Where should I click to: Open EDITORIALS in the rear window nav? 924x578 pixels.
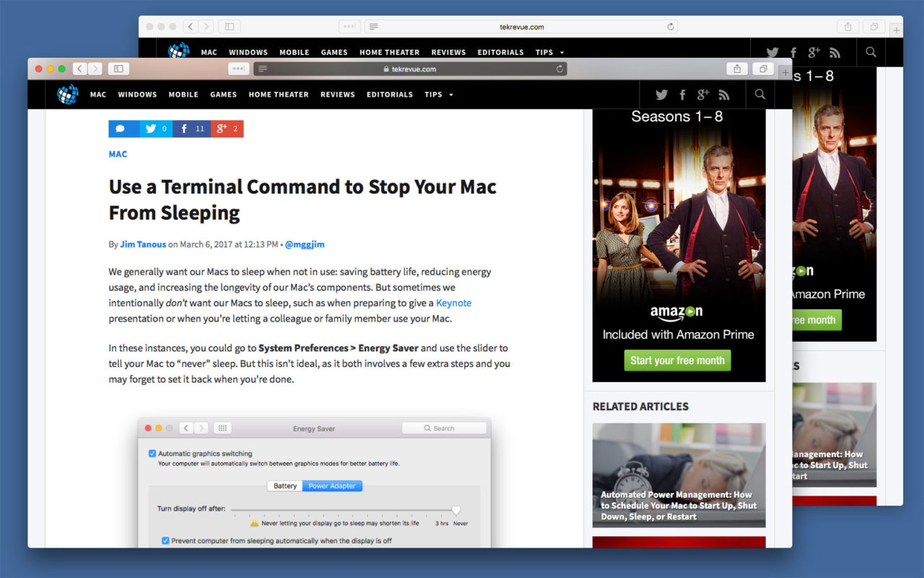501,52
